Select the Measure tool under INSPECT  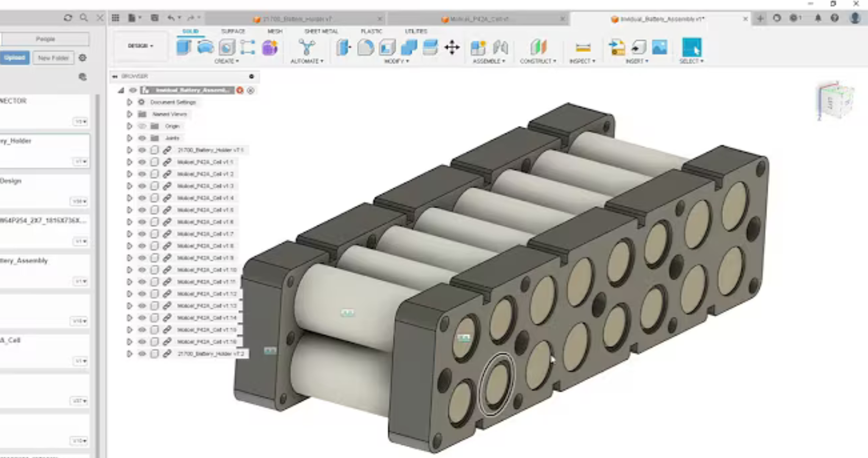pyautogui.click(x=582, y=48)
